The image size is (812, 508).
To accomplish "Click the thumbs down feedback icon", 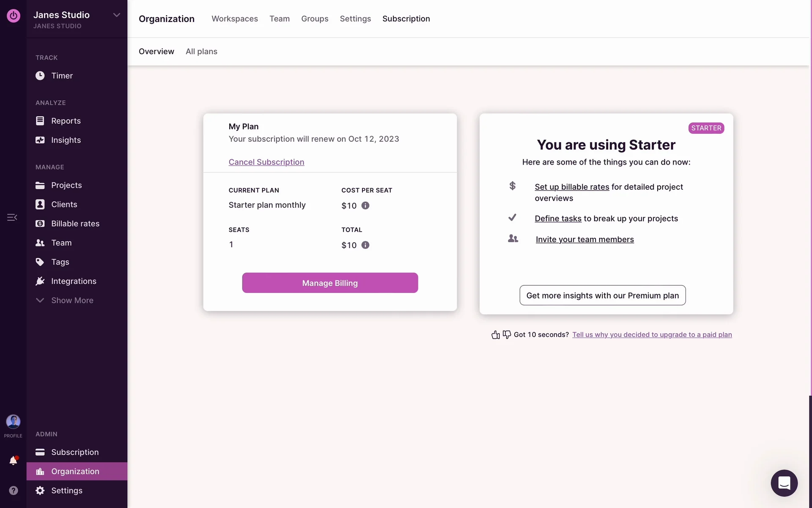I will (x=507, y=335).
